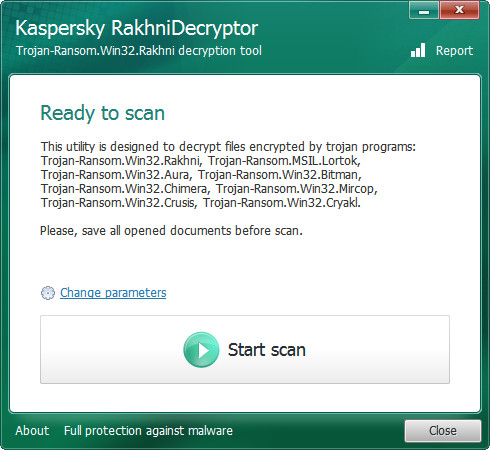Image resolution: width=490 pixels, height=450 pixels.
Task: Click the Trojan-Ransom.Win32.Bitman text
Action: 280,175
